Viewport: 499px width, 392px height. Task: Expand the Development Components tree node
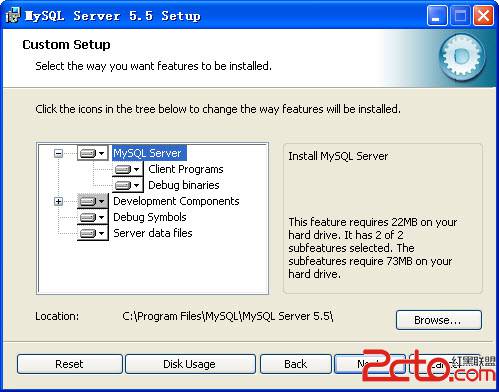pos(58,201)
